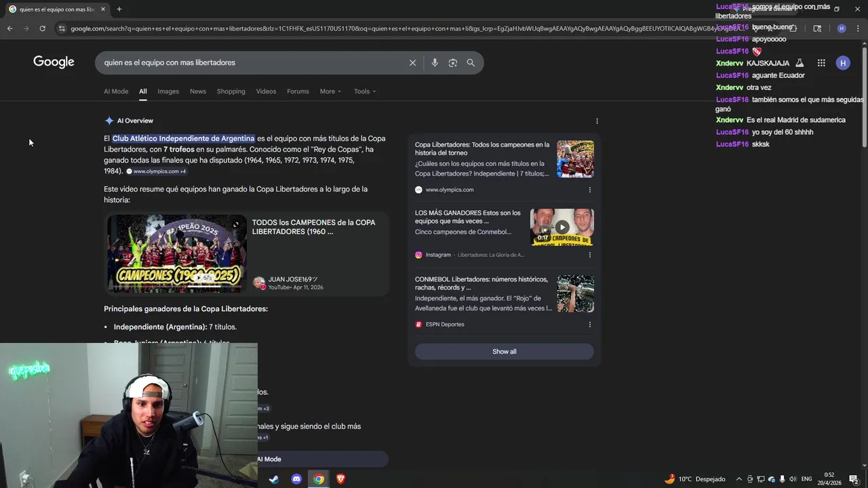Click the Google logo
The image size is (868, 488).
[x=54, y=62]
